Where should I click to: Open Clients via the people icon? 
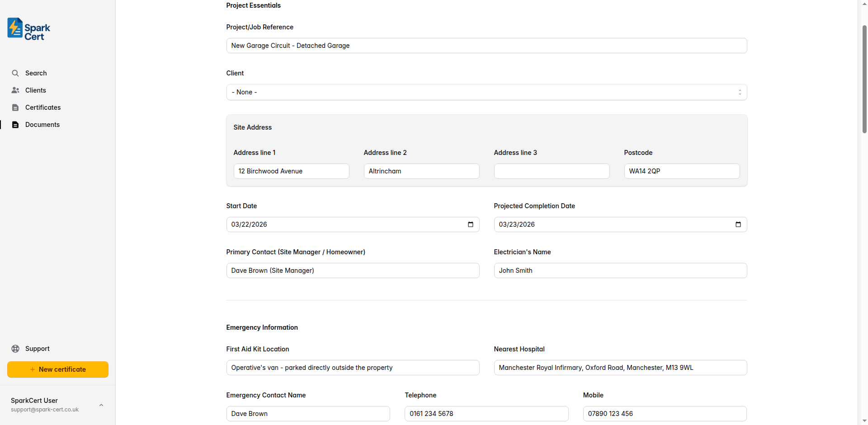pos(15,90)
